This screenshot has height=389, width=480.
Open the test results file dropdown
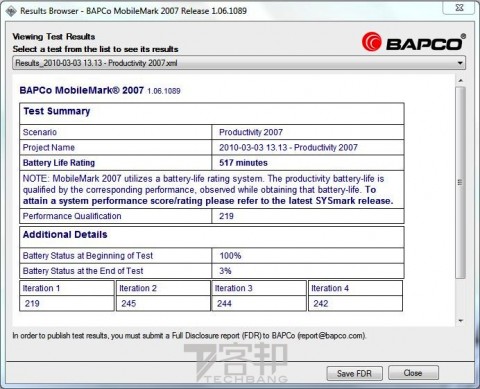[x=239, y=63]
